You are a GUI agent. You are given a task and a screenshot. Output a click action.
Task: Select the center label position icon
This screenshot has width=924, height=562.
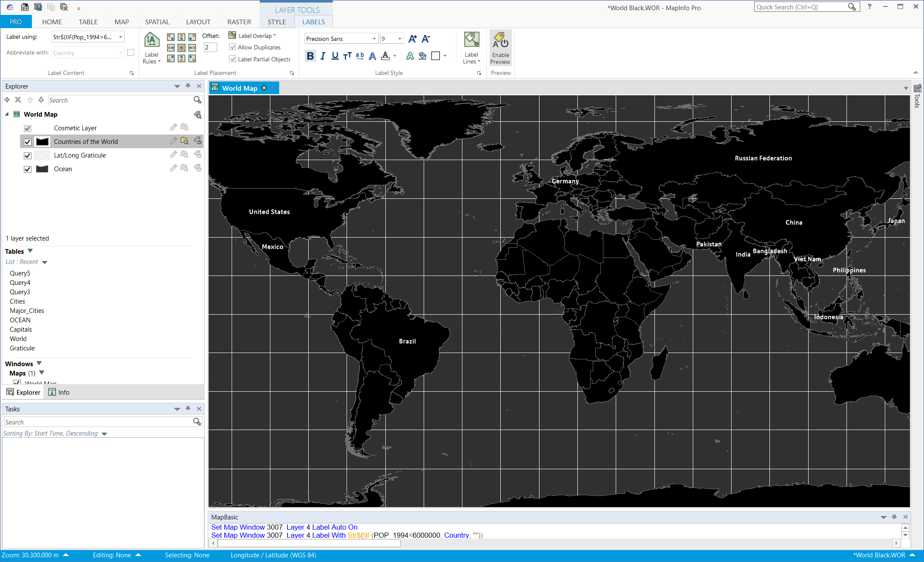[181, 47]
